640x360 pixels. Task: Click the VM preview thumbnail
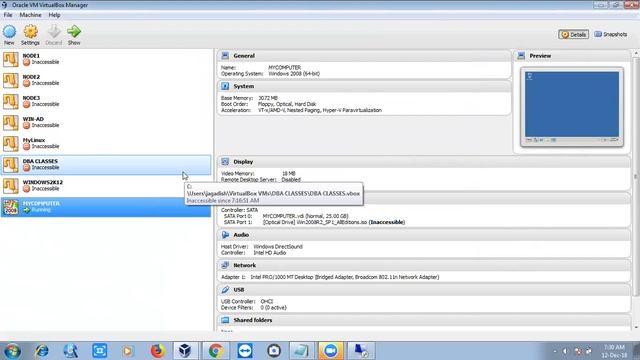click(x=572, y=107)
